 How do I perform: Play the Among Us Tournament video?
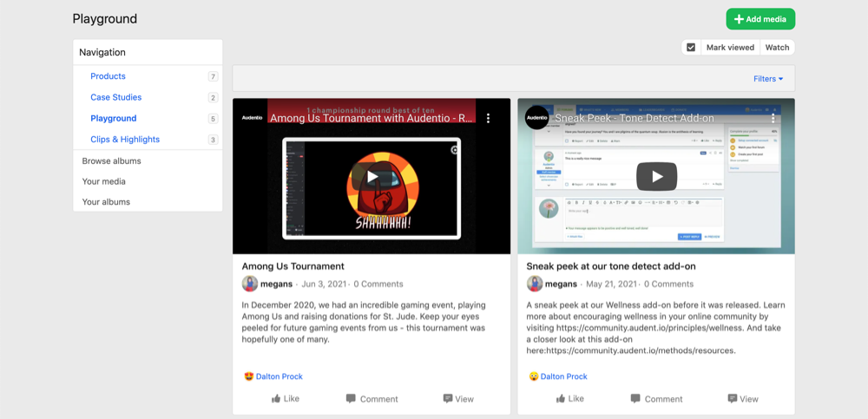pos(372,177)
